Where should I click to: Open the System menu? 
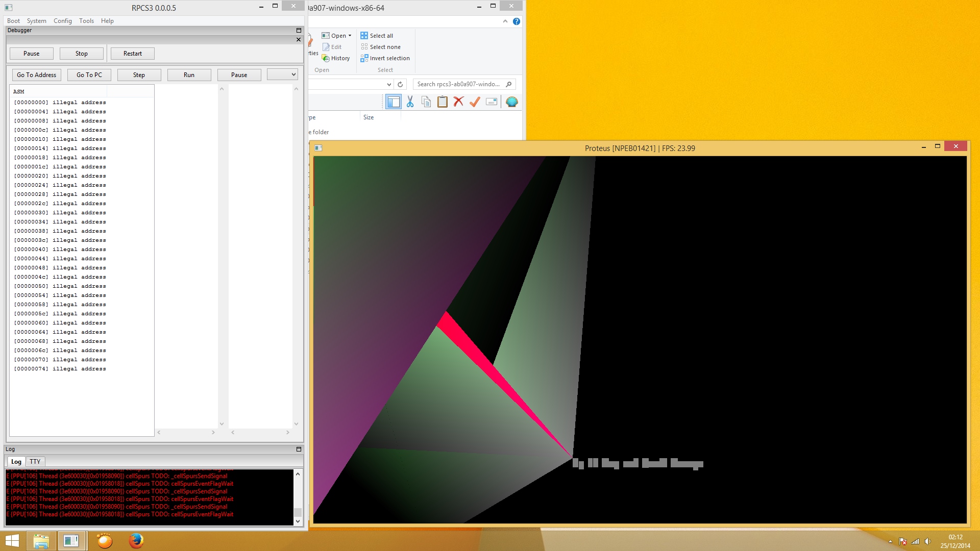point(36,21)
